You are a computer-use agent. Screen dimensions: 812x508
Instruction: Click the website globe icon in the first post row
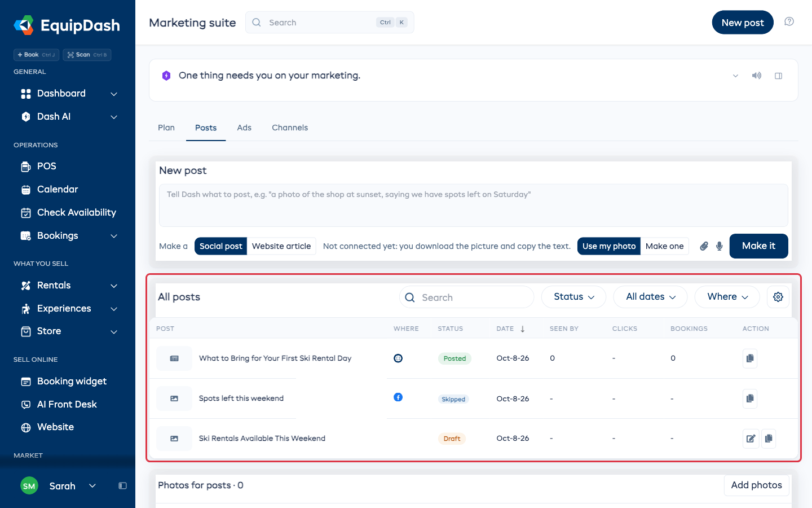[398, 358]
